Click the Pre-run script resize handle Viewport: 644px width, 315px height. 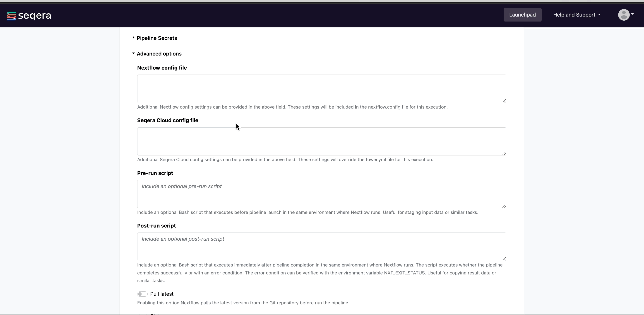coord(504,206)
